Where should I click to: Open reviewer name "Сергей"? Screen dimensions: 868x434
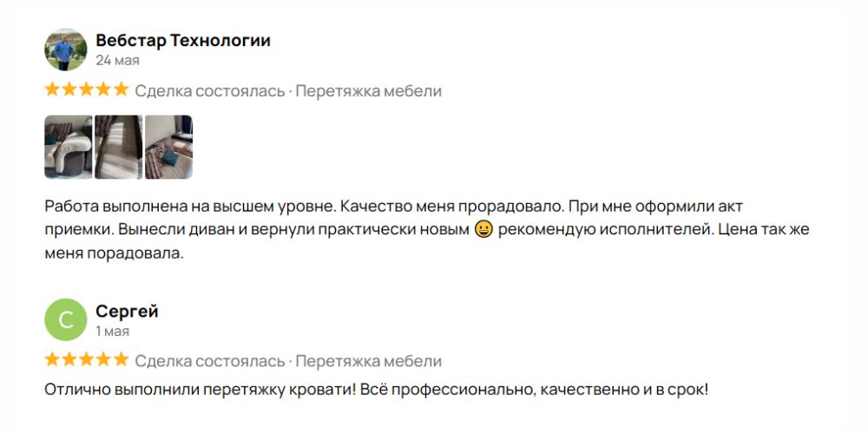[x=127, y=312]
